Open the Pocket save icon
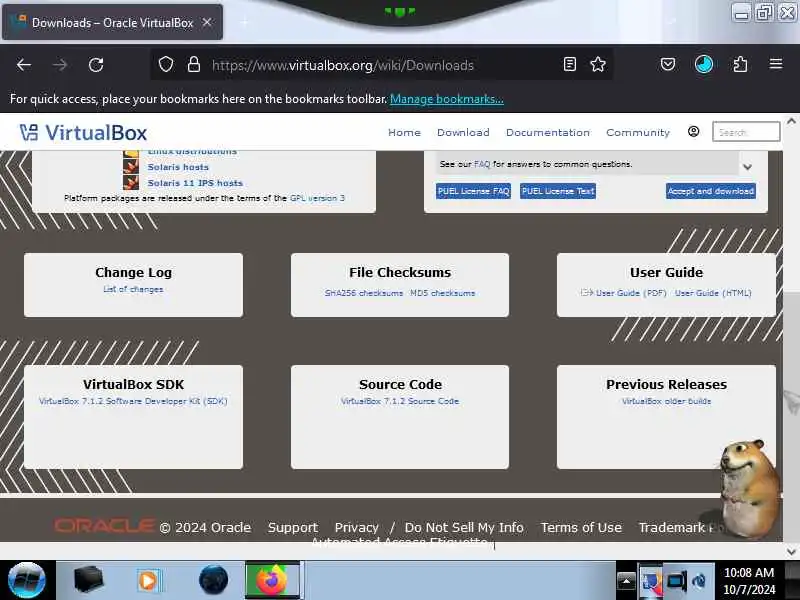 (668, 64)
